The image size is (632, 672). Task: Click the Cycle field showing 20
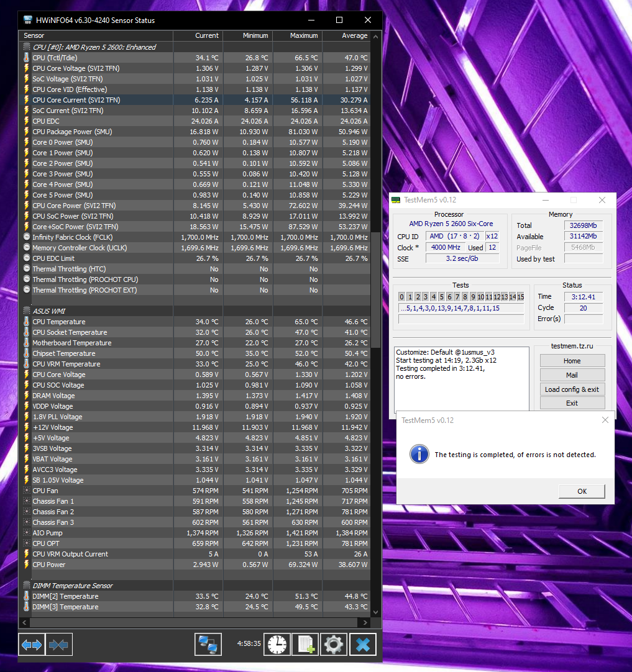[x=583, y=307]
